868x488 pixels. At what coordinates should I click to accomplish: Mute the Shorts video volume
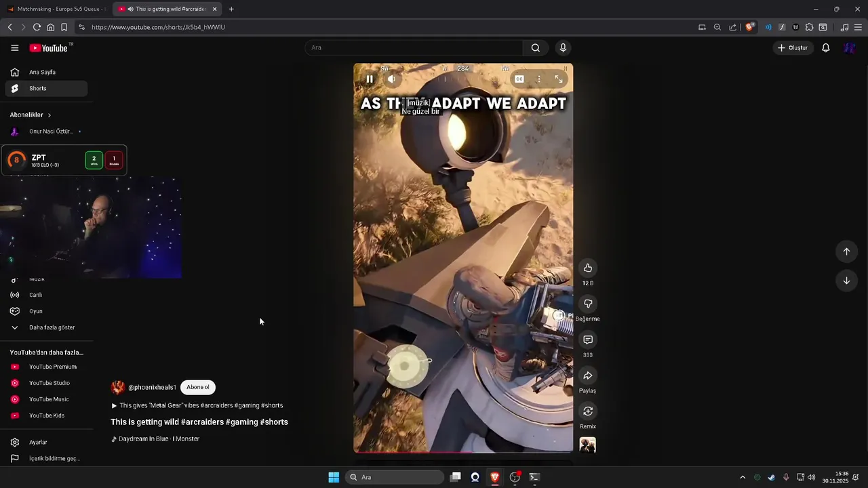tap(391, 79)
